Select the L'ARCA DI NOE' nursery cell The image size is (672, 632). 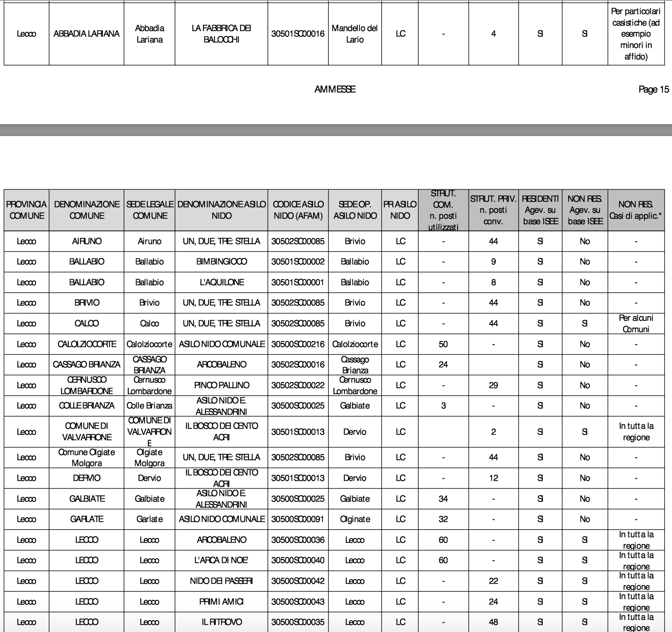coord(221,560)
